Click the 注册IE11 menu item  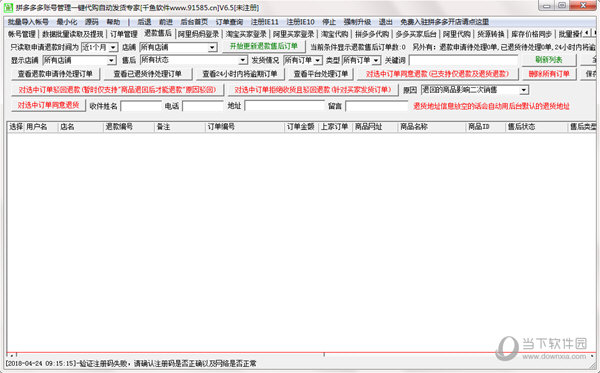pos(264,22)
